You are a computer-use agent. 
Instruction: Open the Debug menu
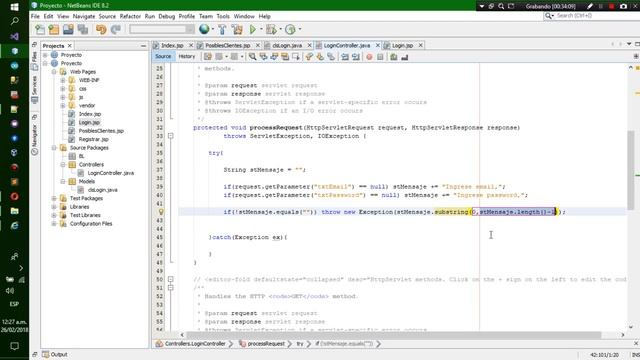click(167, 16)
